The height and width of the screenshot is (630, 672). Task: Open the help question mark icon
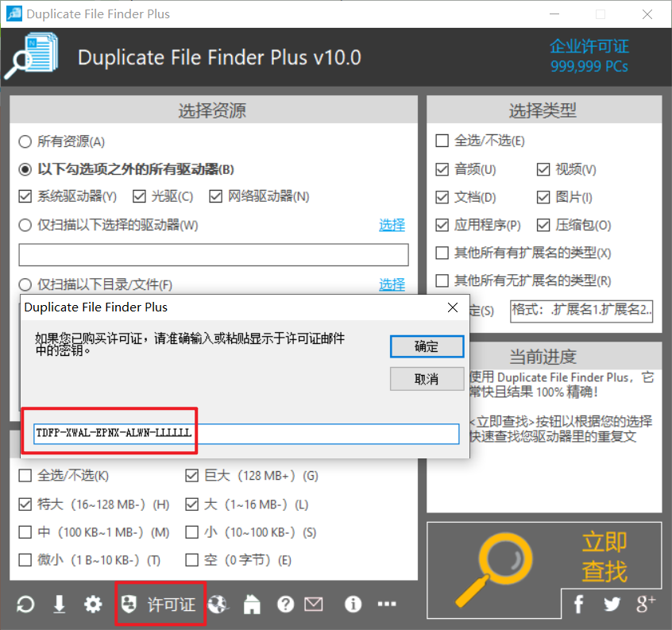pos(285,605)
